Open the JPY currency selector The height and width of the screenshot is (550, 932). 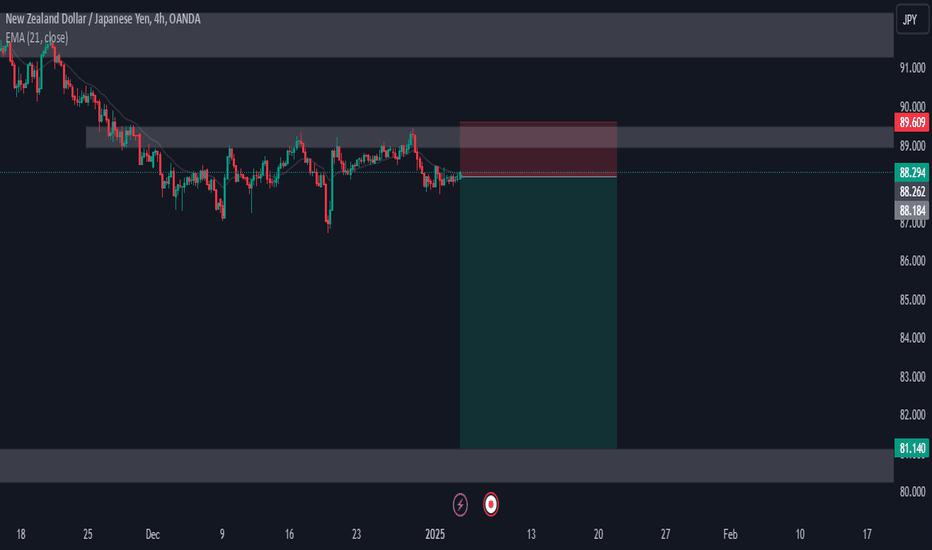pyautogui.click(x=912, y=20)
